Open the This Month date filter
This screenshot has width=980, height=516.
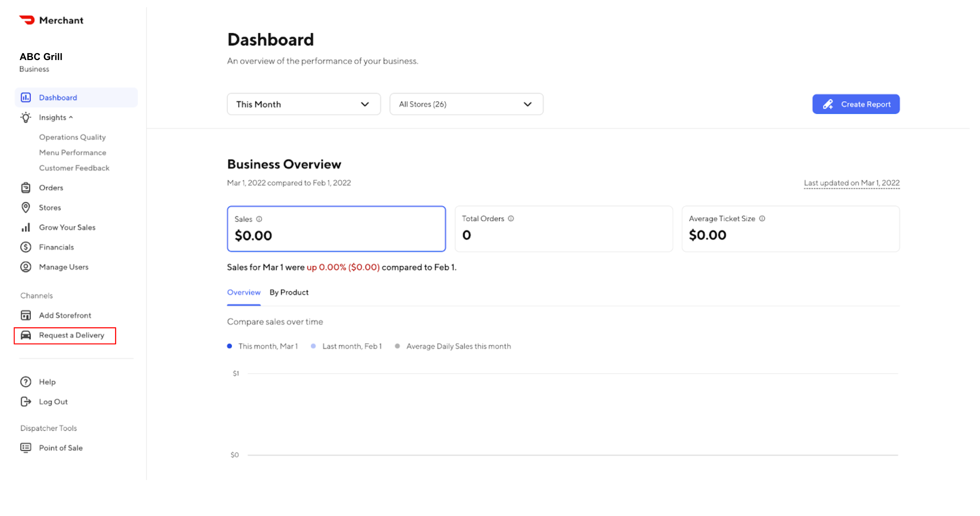coord(304,104)
